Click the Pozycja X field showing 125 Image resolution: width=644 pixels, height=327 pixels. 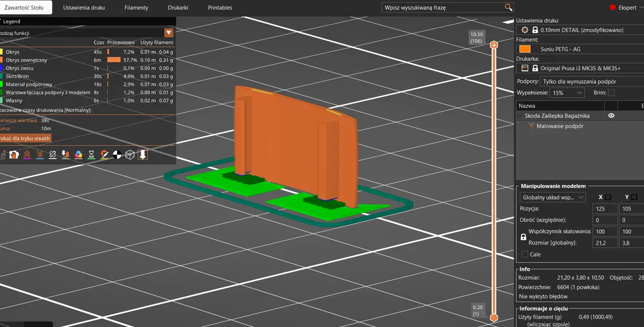[604, 209]
